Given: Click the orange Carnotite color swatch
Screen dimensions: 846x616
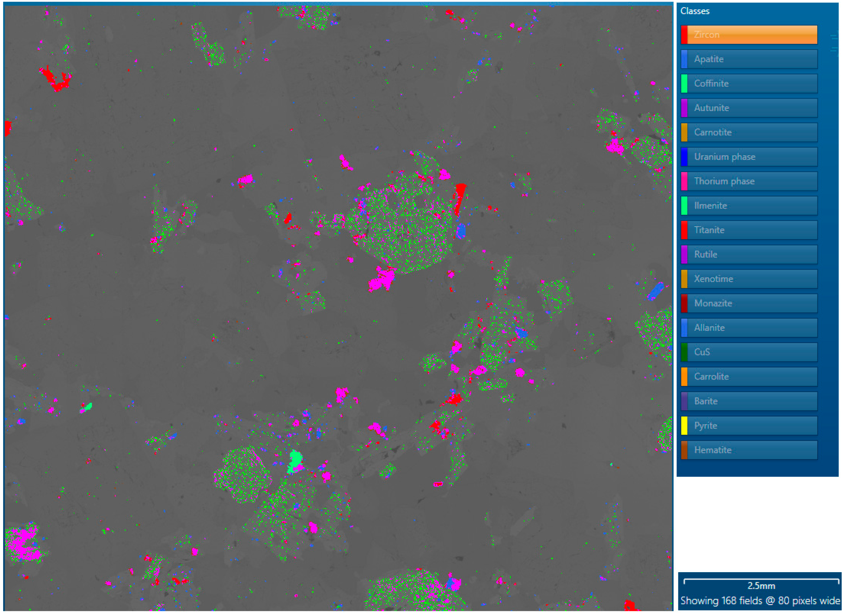Looking at the screenshot, I should [x=684, y=132].
